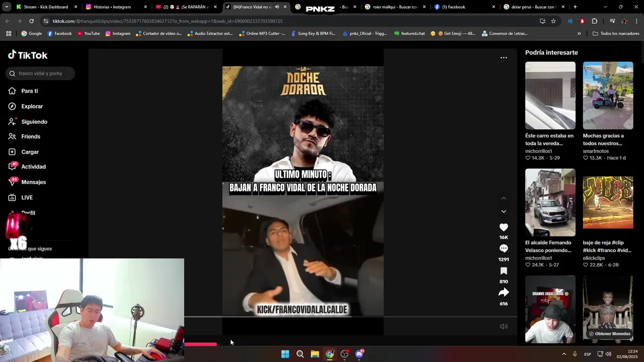The image size is (644, 362).
Task: Click the ESP language indicator
Action: pos(588,354)
